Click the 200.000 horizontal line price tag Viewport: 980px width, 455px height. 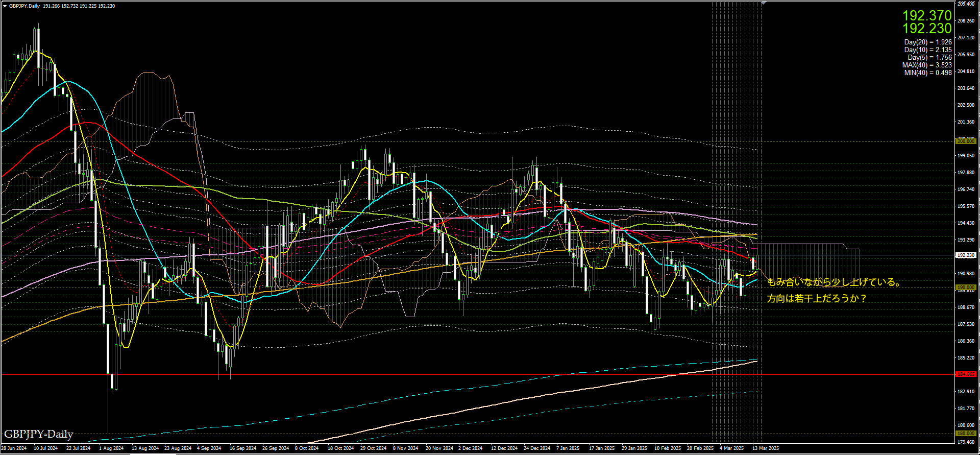[966, 141]
